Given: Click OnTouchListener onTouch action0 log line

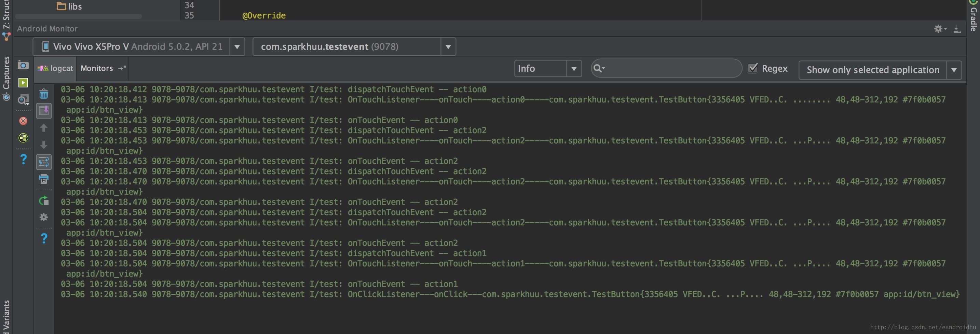Looking at the screenshot, I should tap(503, 105).
